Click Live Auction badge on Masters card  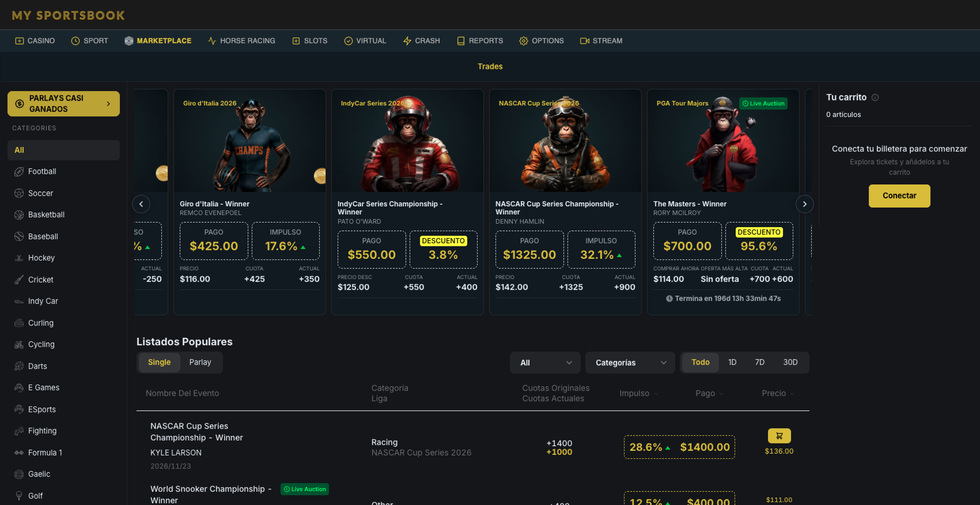pos(763,103)
